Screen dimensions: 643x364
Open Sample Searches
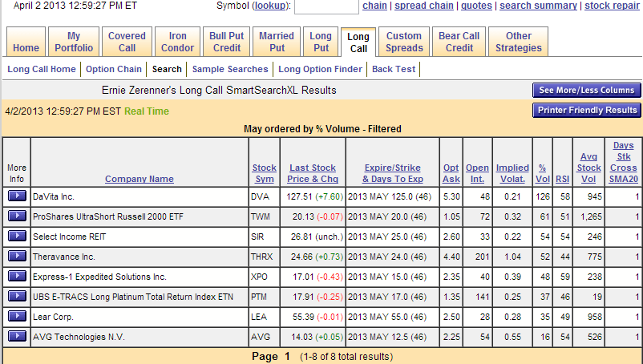(x=230, y=69)
